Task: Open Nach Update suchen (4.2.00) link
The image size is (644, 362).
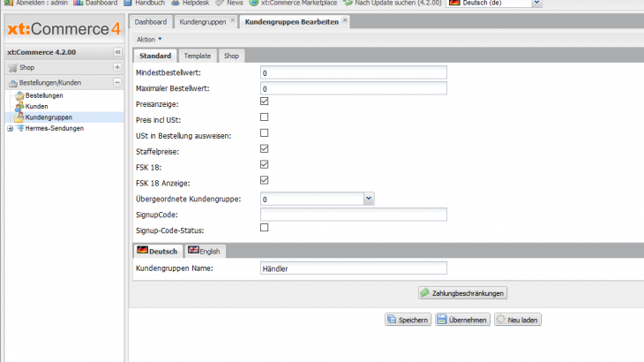Action: click(x=393, y=3)
